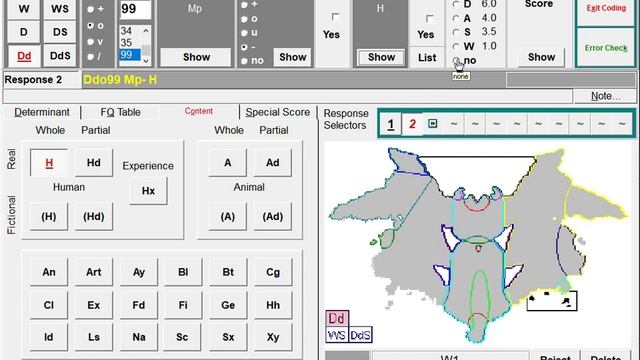This screenshot has width=640, height=360.
Task: Select the + developmental quality radio
Action: [91, 9]
